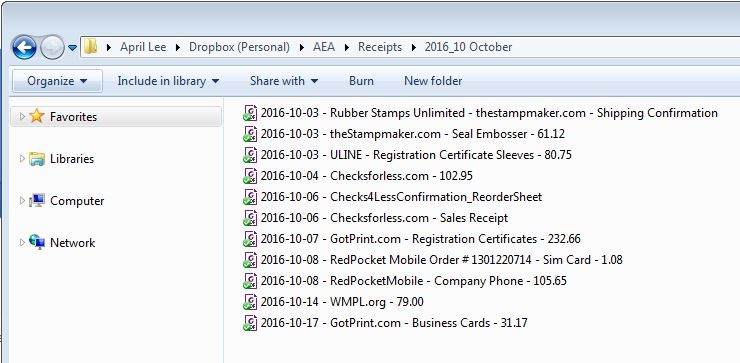Click file icon for WMPL.org - 79.00
The width and height of the screenshot is (740, 363).
tap(250, 302)
